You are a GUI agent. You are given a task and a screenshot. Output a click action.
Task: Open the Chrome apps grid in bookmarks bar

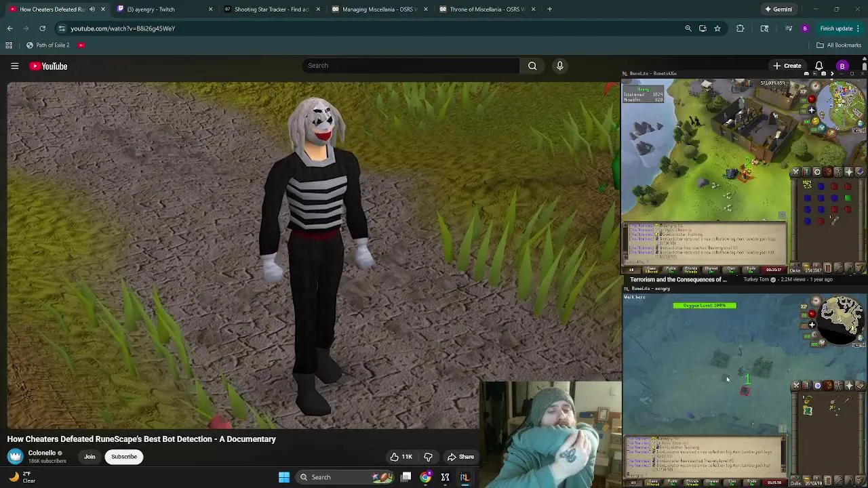click(9, 45)
